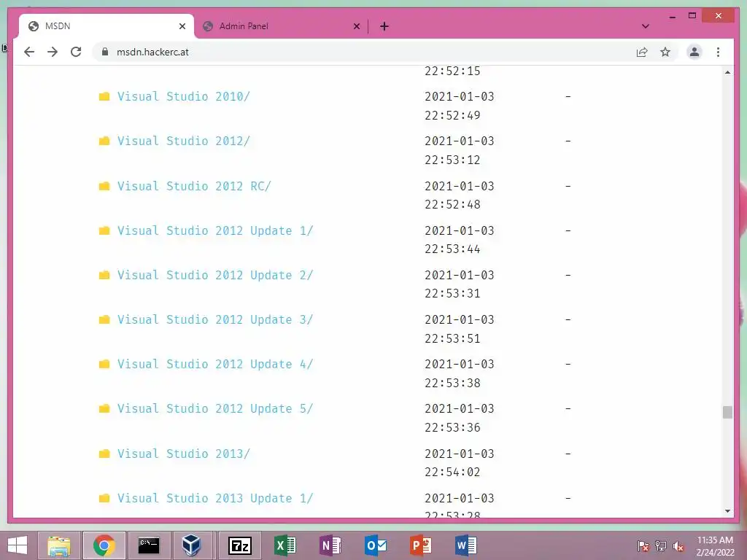
Task: Switch to the Admin Panel tab
Action: click(x=280, y=26)
